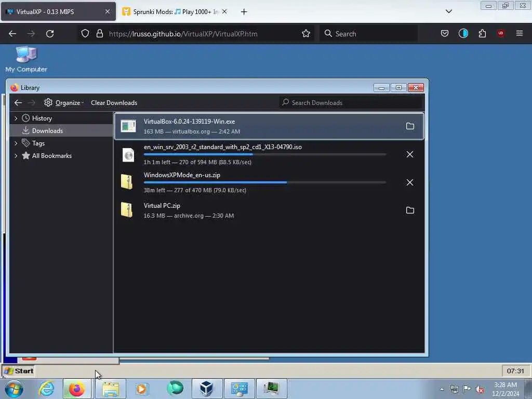Image resolution: width=532 pixels, height=399 pixels.
Task: Select All Bookmarks in the sidebar
Action: click(x=61, y=156)
